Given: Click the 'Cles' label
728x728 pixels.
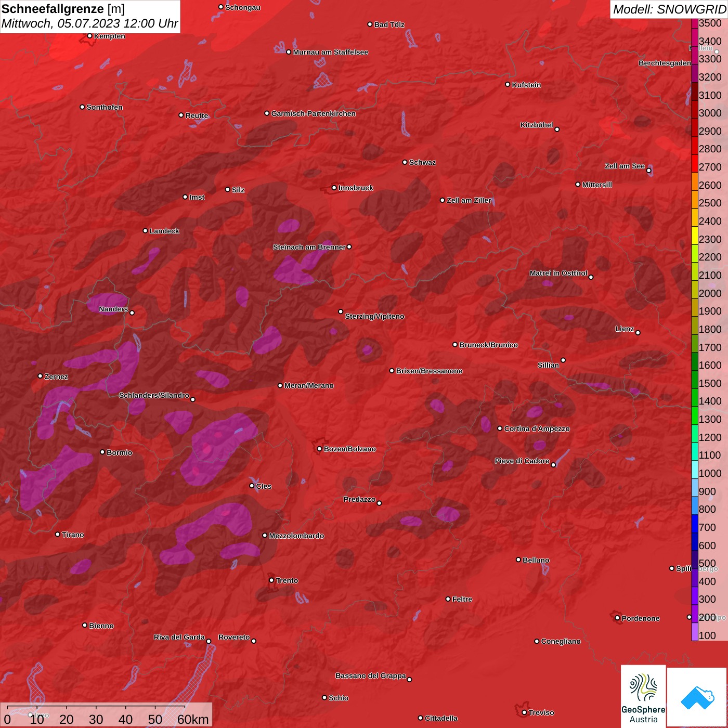Looking at the screenshot, I should pos(264,486).
